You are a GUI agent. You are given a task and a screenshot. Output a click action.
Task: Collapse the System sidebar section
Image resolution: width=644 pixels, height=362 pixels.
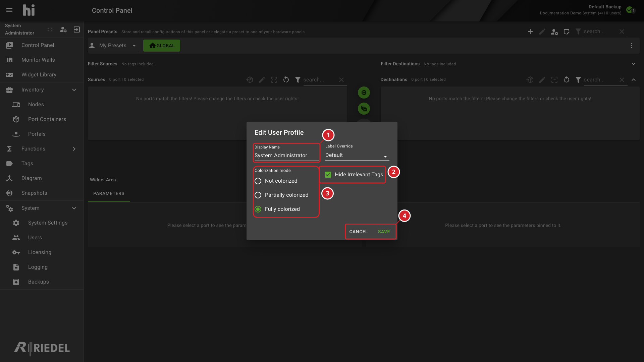coord(74,208)
